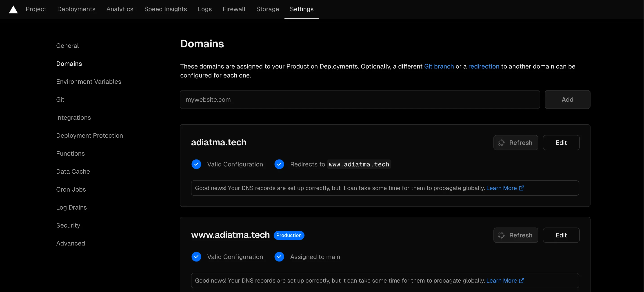Edit the adiatma.tech domain
Image resolution: width=644 pixels, height=292 pixels.
point(561,143)
